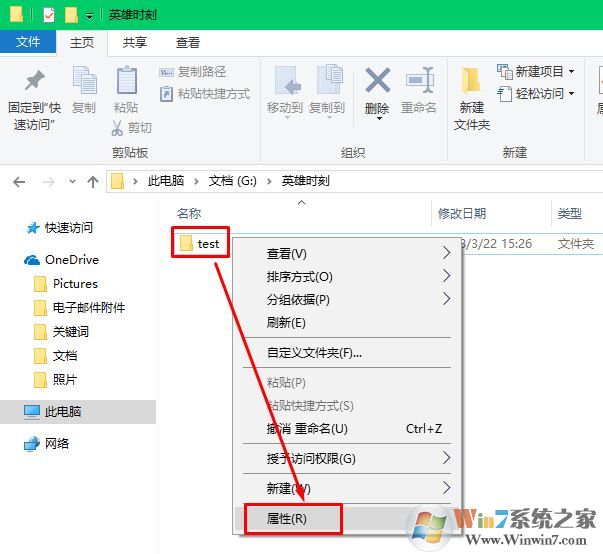The width and height of the screenshot is (603, 554).
Task: Open the Move to button
Action: click(x=285, y=92)
